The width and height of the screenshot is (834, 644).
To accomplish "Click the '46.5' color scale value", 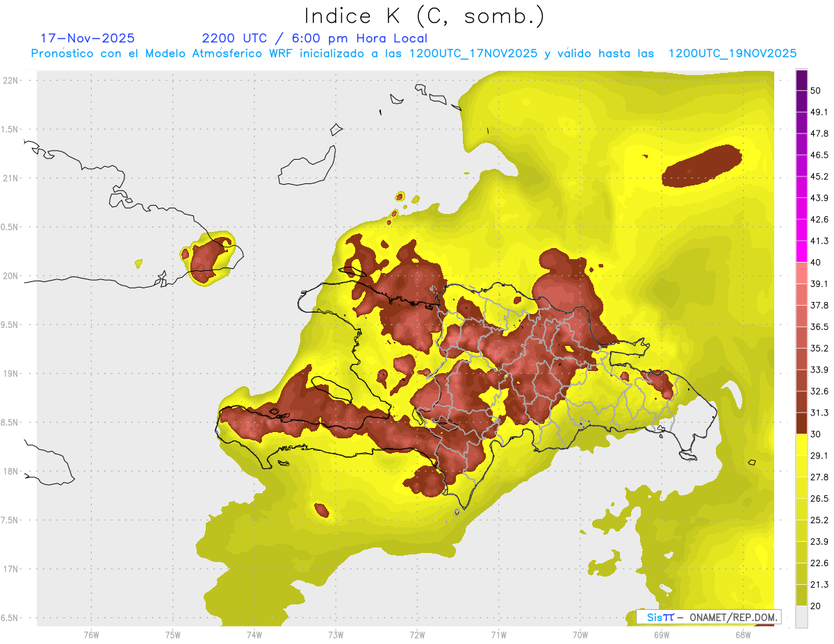I will (x=819, y=155).
